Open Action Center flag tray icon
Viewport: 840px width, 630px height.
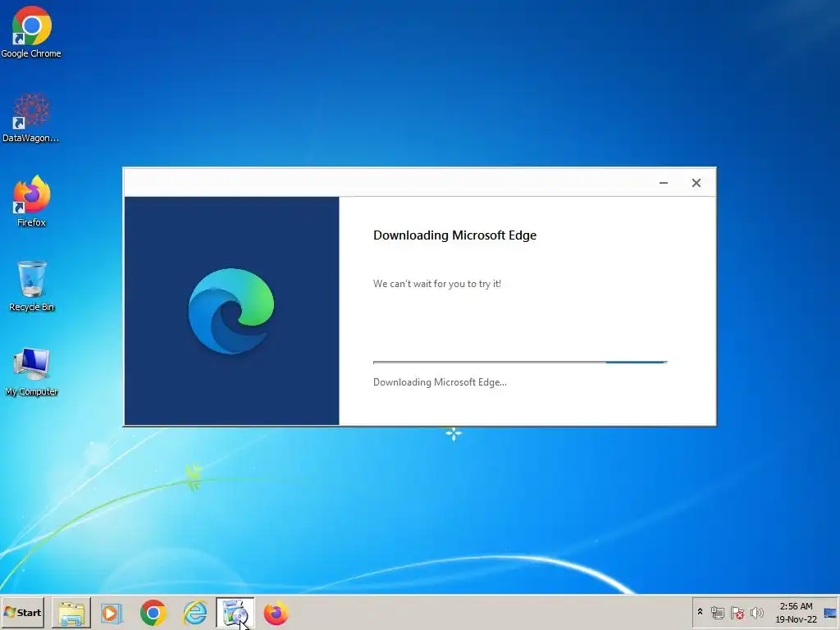[737, 612]
